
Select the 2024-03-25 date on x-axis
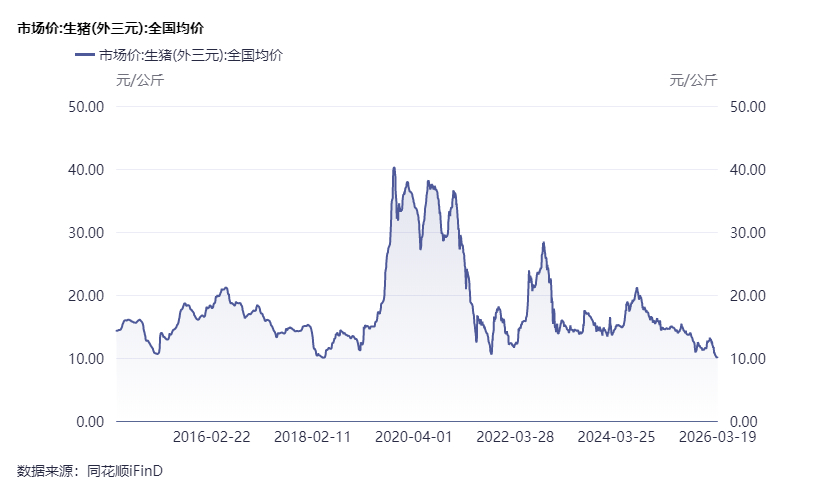[x=616, y=437]
